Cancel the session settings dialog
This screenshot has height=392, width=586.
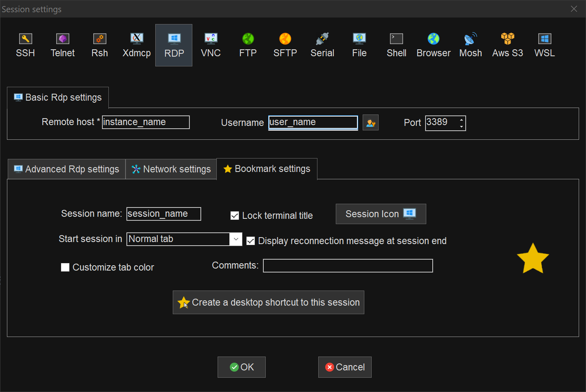pyautogui.click(x=345, y=367)
